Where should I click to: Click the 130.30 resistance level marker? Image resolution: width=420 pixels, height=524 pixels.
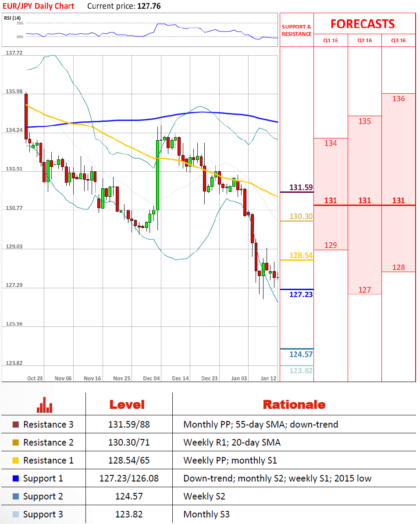click(301, 216)
